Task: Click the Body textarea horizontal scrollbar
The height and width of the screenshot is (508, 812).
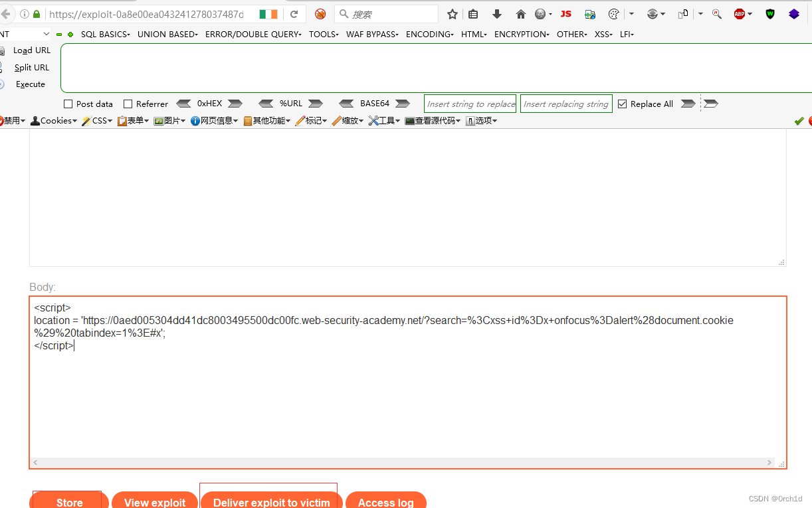Action: point(403,462)
